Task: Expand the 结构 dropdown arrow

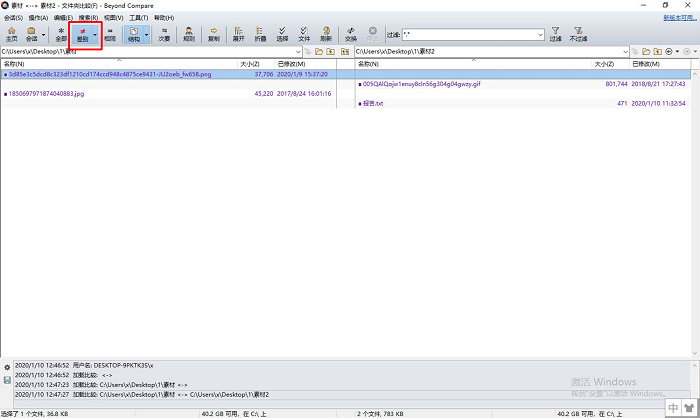Action: (146, 34)
